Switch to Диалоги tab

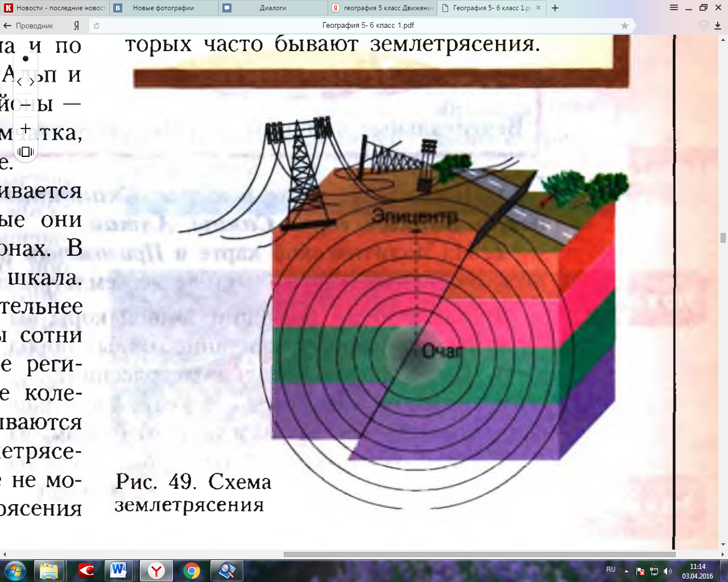click(273, 8)
